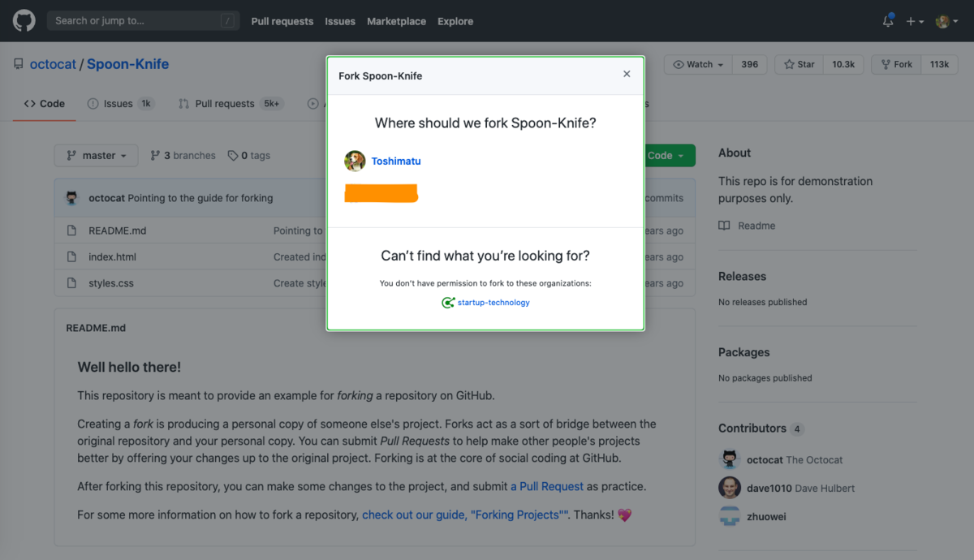Click the octocat owner link
Screen dimensions: 974x560
(53, 64)
